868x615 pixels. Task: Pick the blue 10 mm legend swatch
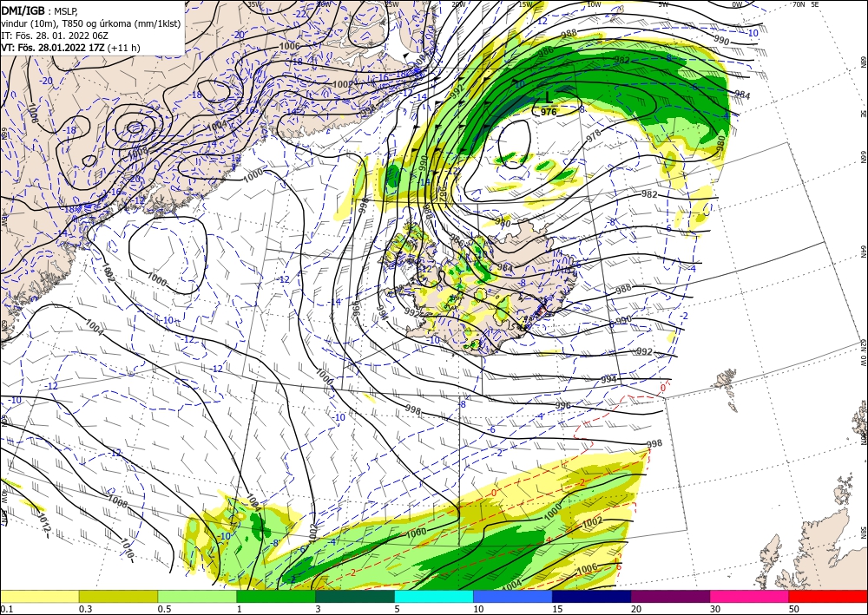[513, 596]
